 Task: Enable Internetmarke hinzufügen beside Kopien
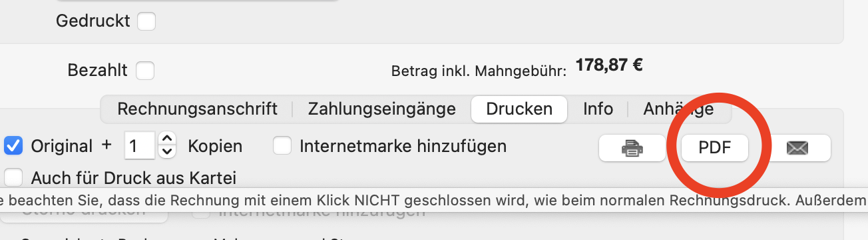pos(283,145)
